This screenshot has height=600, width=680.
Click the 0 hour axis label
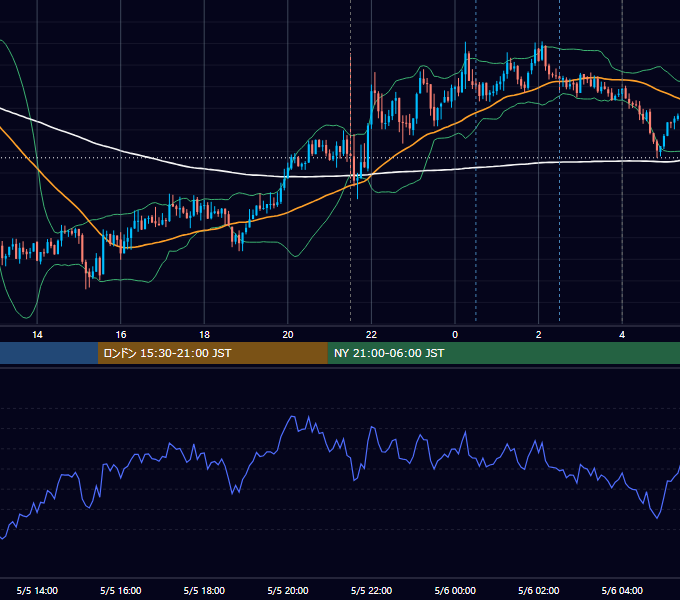point(455,335)
